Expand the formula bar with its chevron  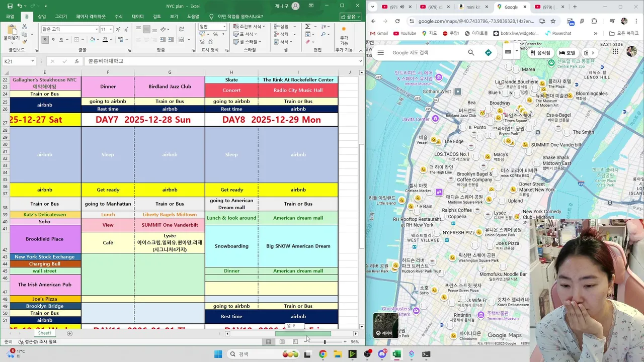coord(360,61)
